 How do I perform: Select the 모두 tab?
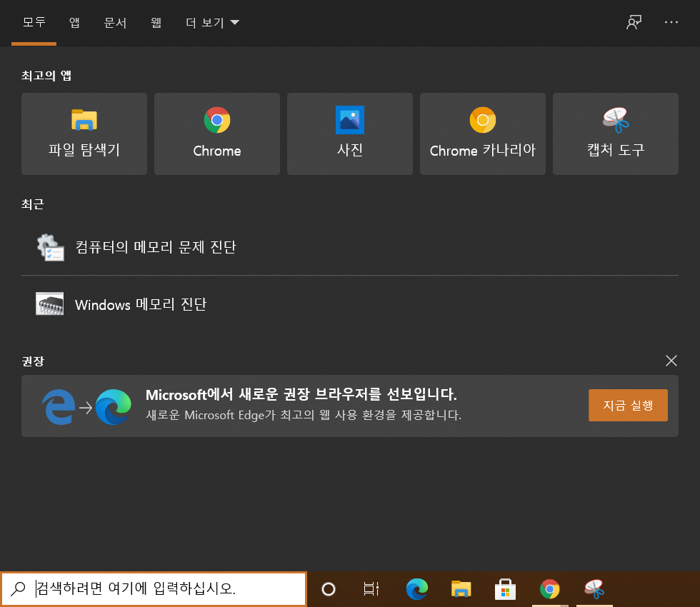coord(34,22)
